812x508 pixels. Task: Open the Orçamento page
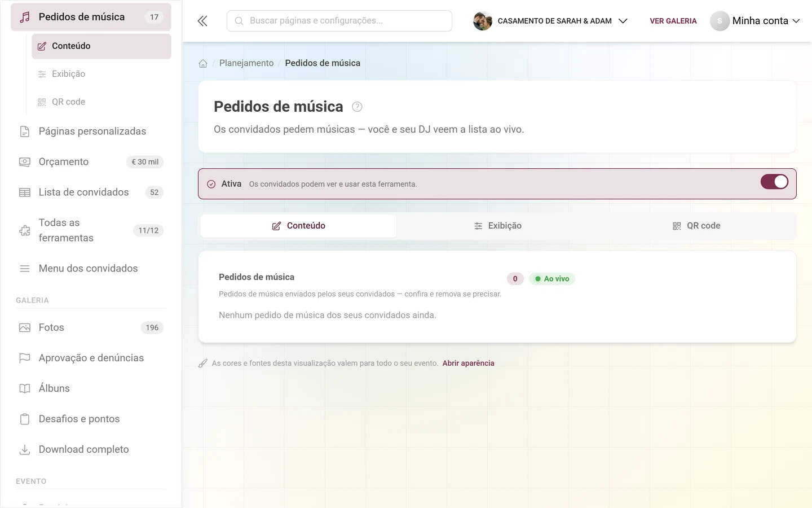[91, 162]
